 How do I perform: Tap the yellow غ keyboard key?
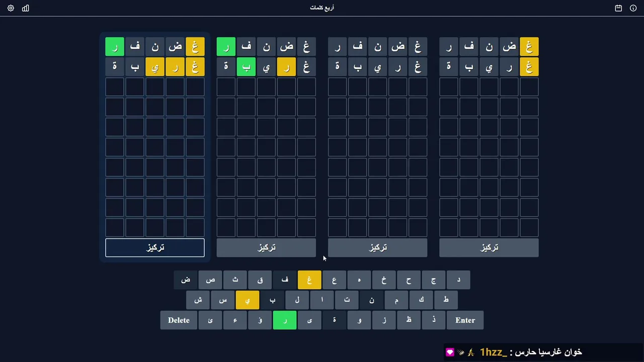(x=309, y=280)
